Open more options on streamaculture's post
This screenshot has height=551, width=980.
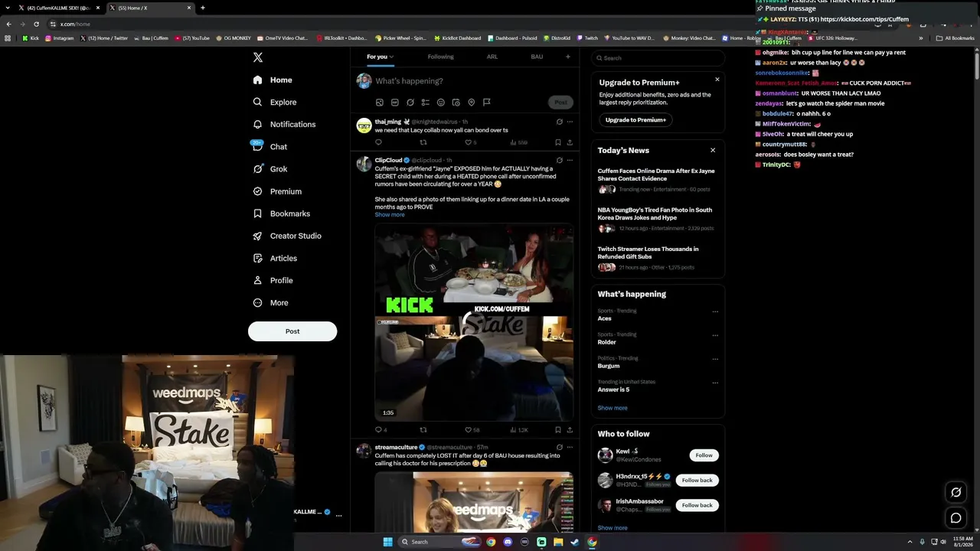[570, 447]
